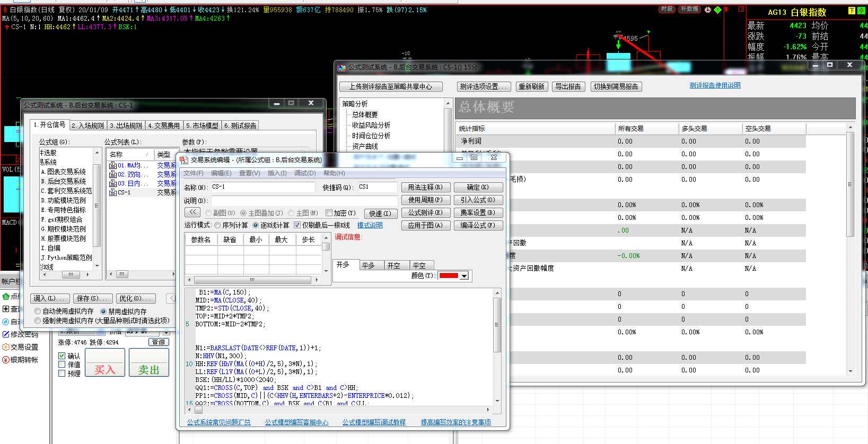The width and height of the screenshot is (868, 444).
Task: Click the red anchor icon on chart toolbar
Action: click(x=726, y=10)
